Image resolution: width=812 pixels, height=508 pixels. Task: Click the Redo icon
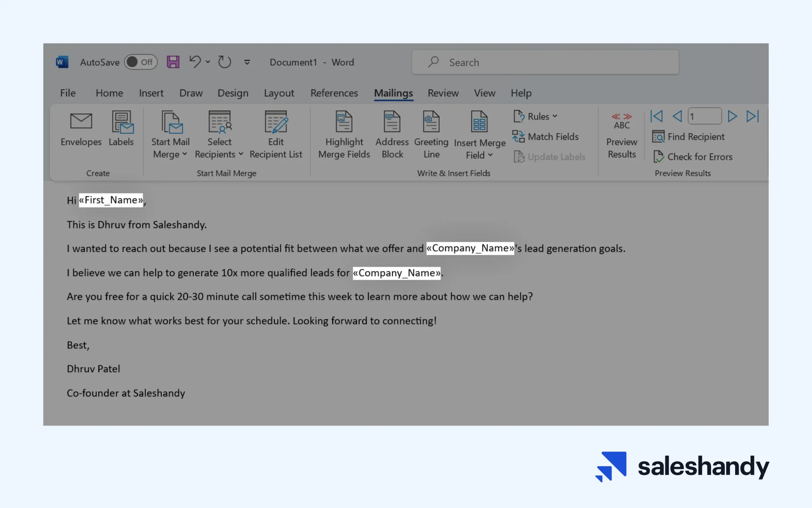pos(224,62)
